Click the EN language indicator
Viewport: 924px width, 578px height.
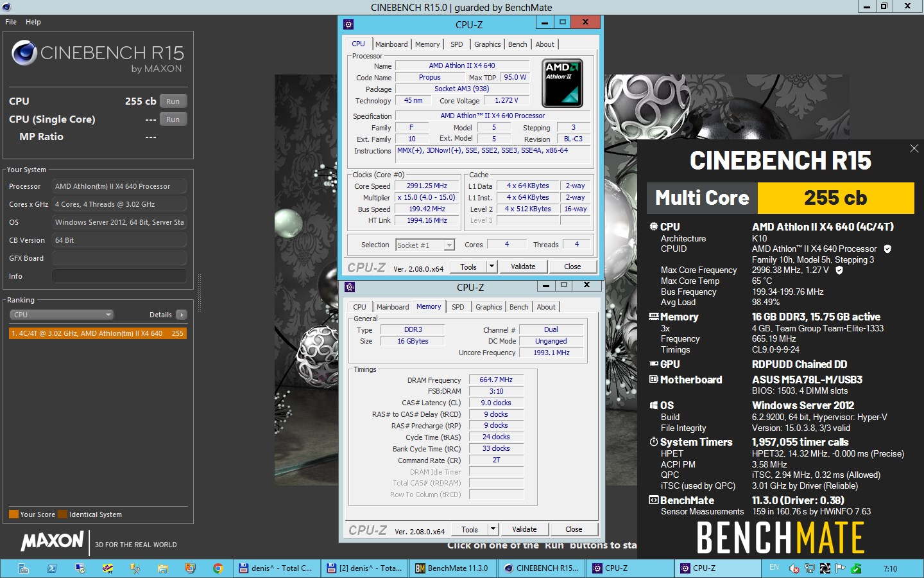(774, 567)
